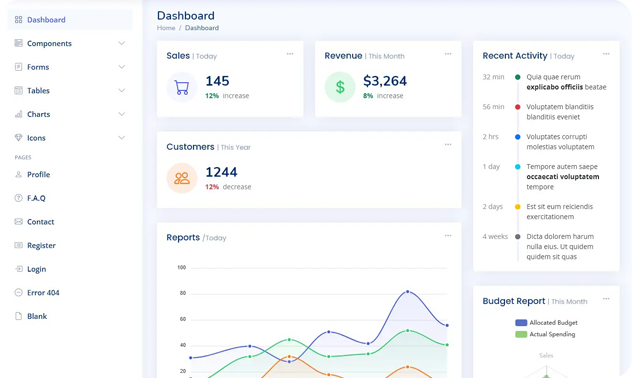The width and height of the screenshot is (632, 378).
Task: Select Dashboard in the sidebar
Action: (70, 20)
